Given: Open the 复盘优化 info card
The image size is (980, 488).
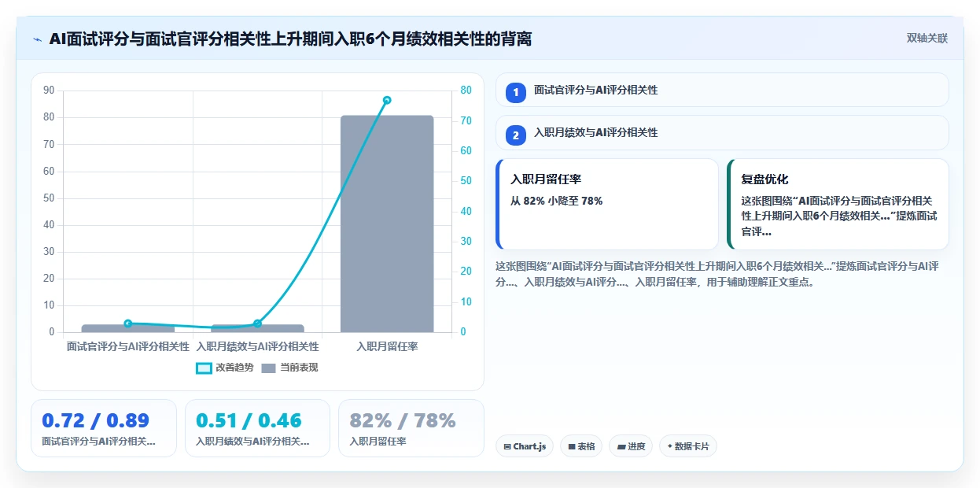Looking at the screenshot, I should click(x=838, y=205).
